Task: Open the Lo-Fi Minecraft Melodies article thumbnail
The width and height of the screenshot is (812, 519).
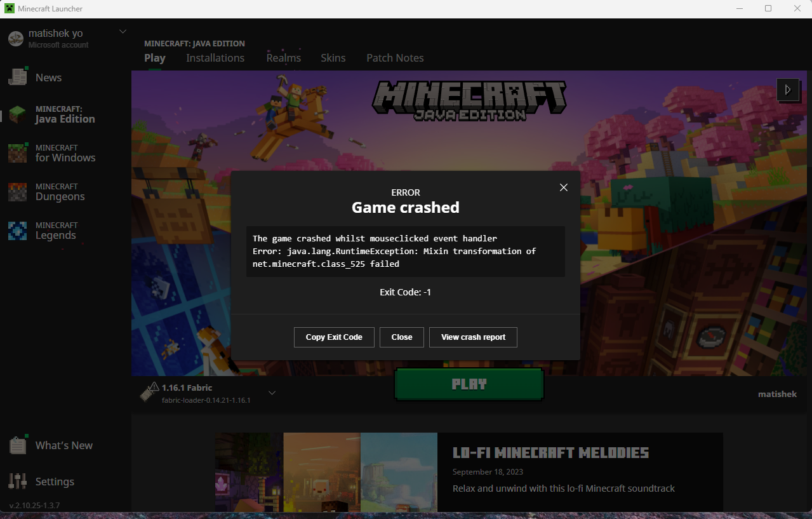Action: click(326, 473)
